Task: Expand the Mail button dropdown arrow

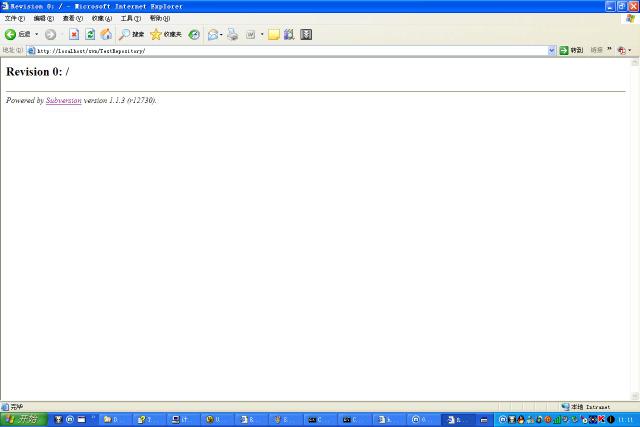Action: click(222, 34)
